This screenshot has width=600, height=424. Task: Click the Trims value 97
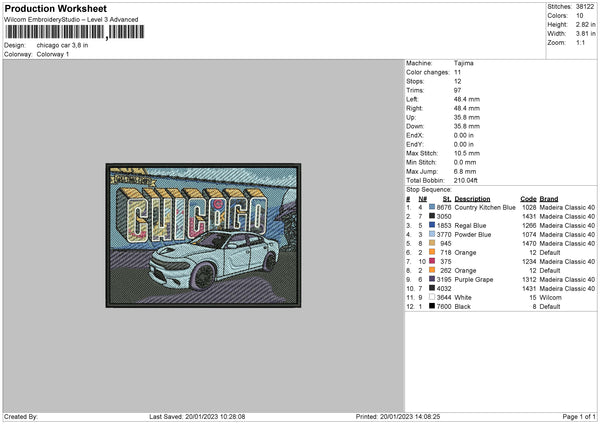(x=458, y=90)
